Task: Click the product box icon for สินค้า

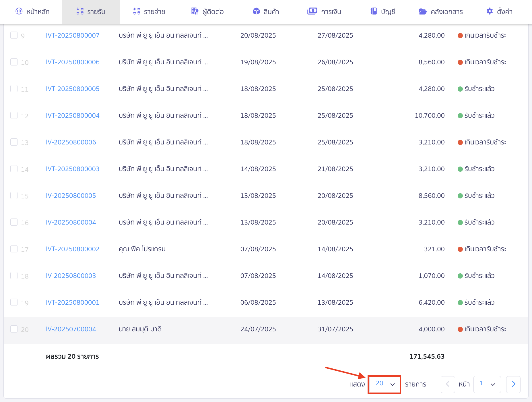Action: 256,11
